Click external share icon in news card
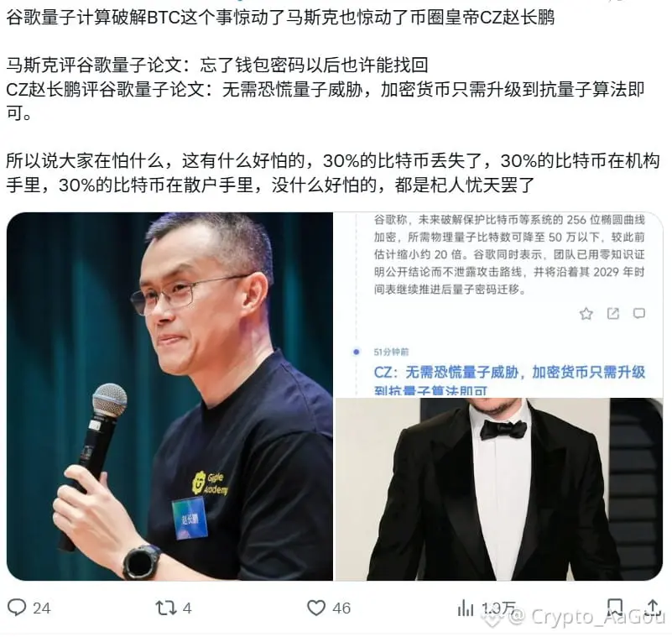This screenshot has height=637, width=672. (613, 314)
